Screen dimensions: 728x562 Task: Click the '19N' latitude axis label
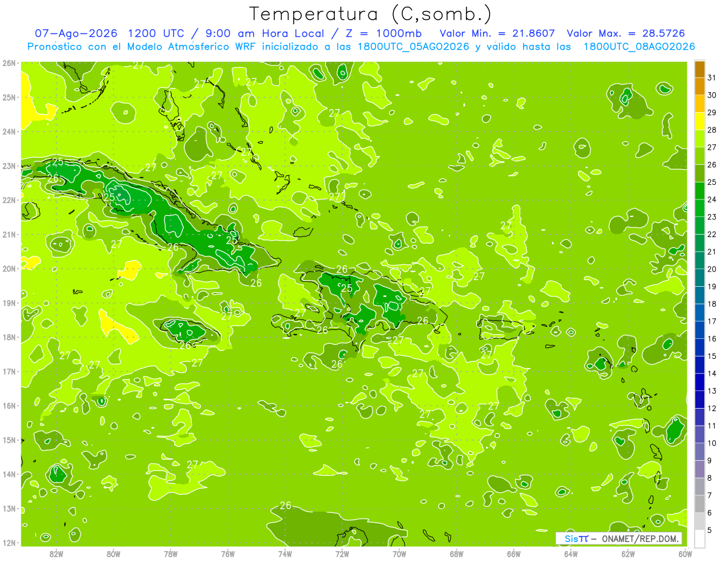(x=8, y=303)
